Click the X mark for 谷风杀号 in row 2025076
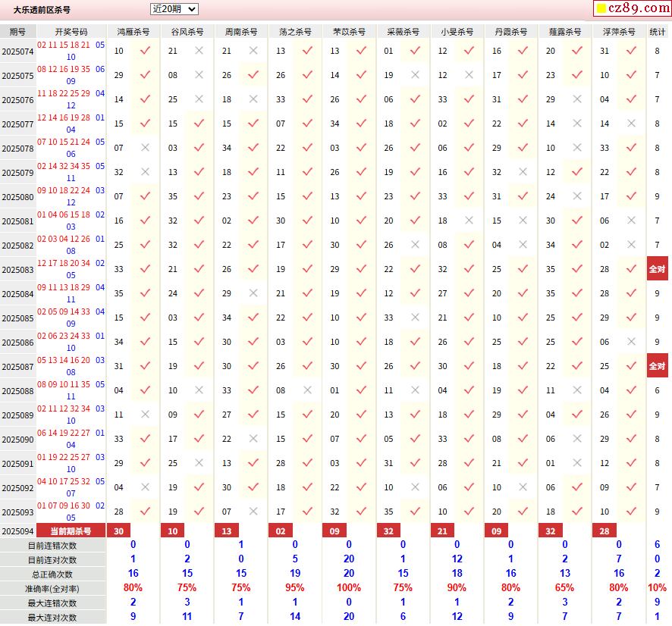The width and height of the screenshot is (672, 626). pyautogui.click(x=199, y=99)
